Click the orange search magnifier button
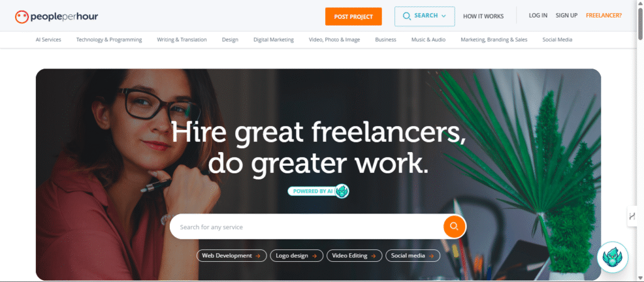The height and width of the screenshot is (282, 644). [x=454, y=226]
